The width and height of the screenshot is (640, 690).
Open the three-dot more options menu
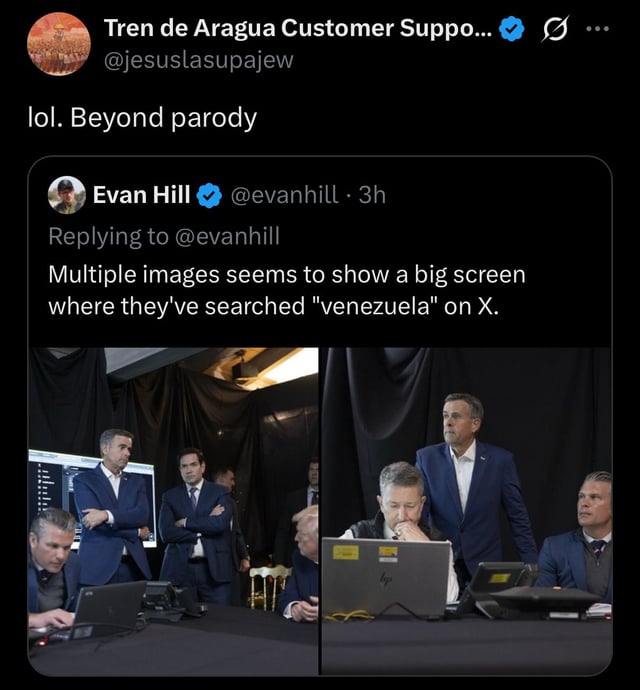coord(598,29)
